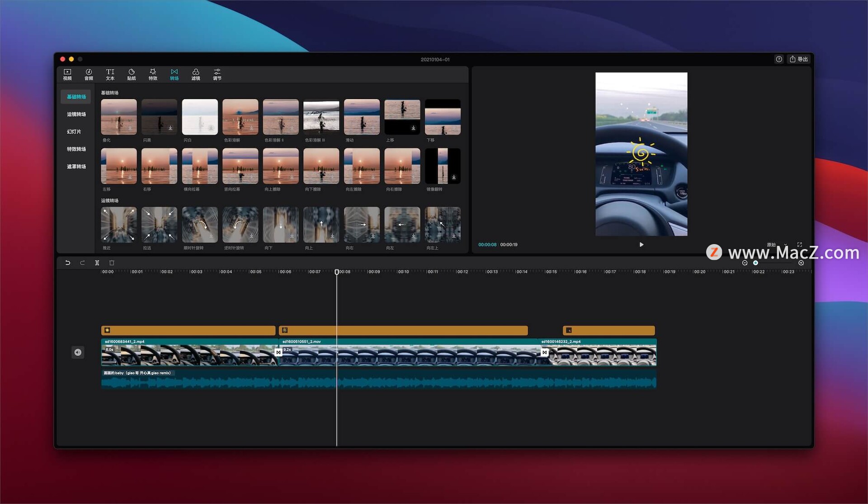Click the transition marker before sd1600146232_2.mp4
868x504 pixels.
545,352
